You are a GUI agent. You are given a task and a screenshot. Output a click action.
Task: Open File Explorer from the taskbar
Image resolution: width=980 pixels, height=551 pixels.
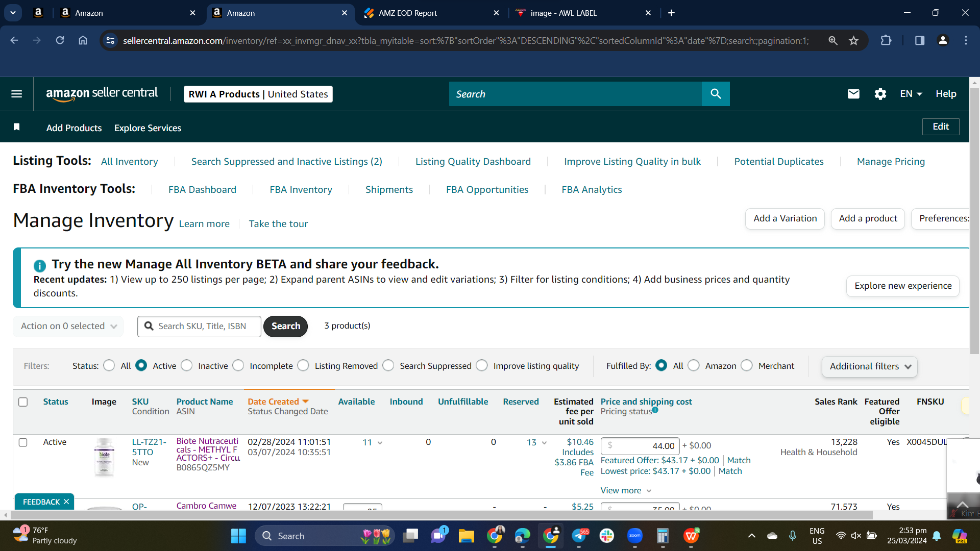click(466, 536)
